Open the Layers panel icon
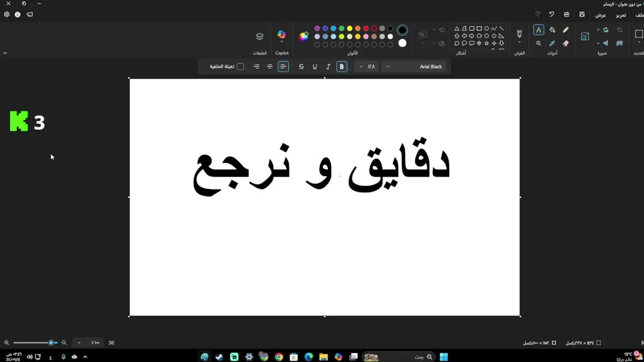Screen dimensions: 644x362 click(260, 36)
